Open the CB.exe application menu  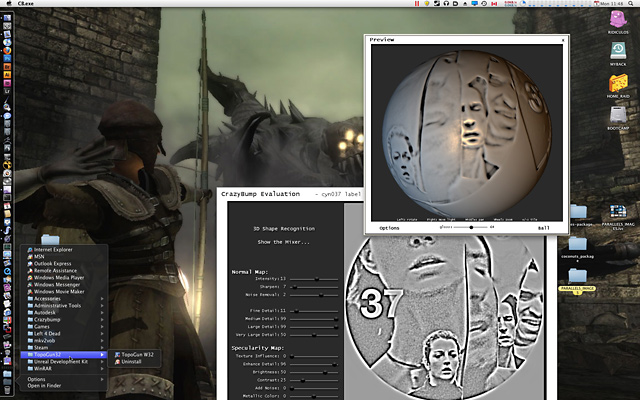[x=26, y=3]
